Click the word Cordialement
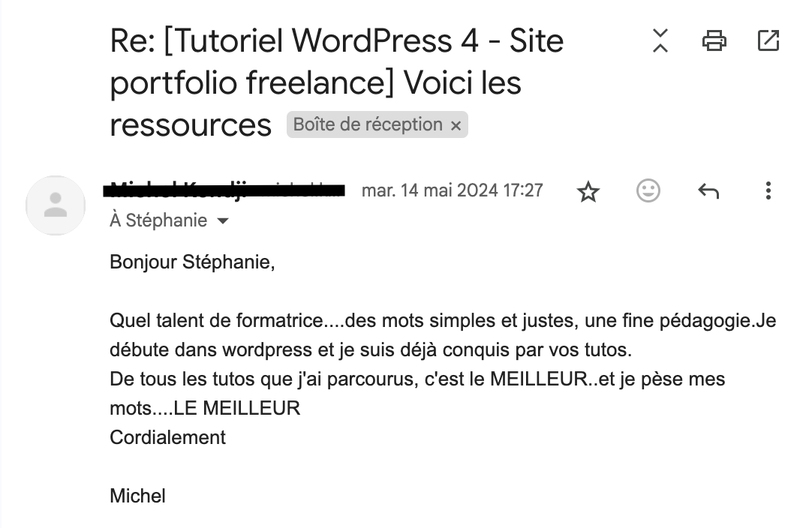 [167, 437]
